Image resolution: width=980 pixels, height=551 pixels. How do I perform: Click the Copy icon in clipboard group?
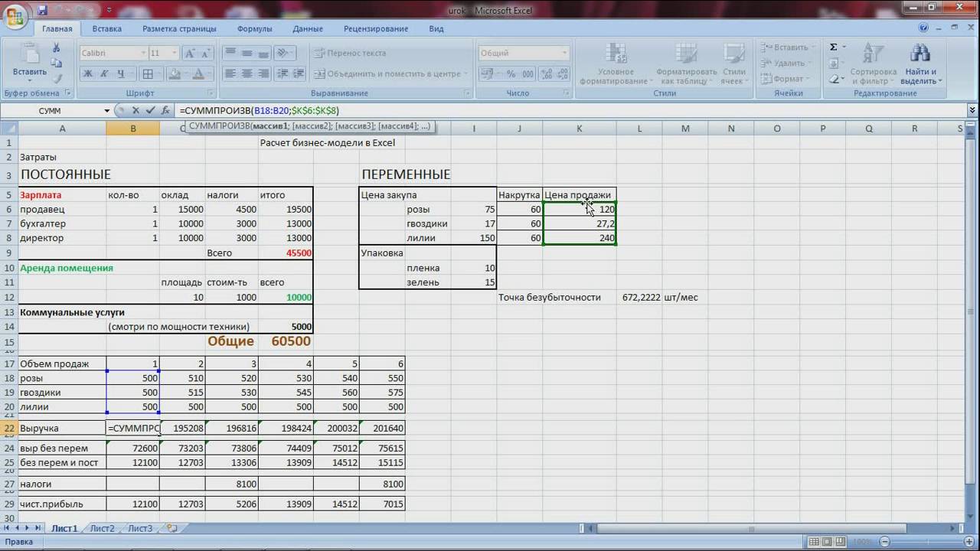(x=57, y=61)
